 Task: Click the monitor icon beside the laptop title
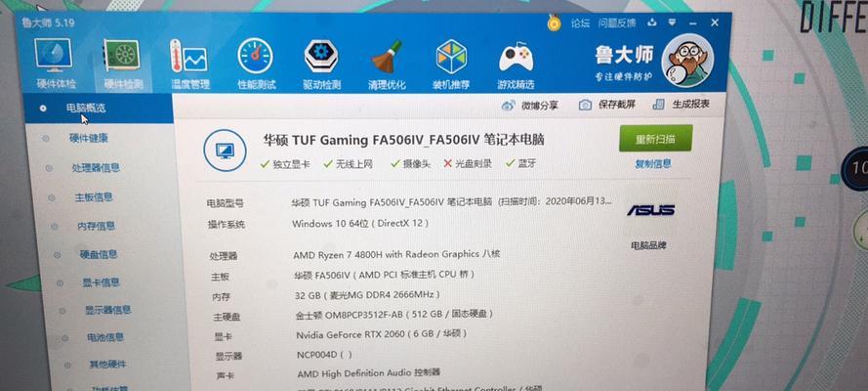[x=225, y=150]
